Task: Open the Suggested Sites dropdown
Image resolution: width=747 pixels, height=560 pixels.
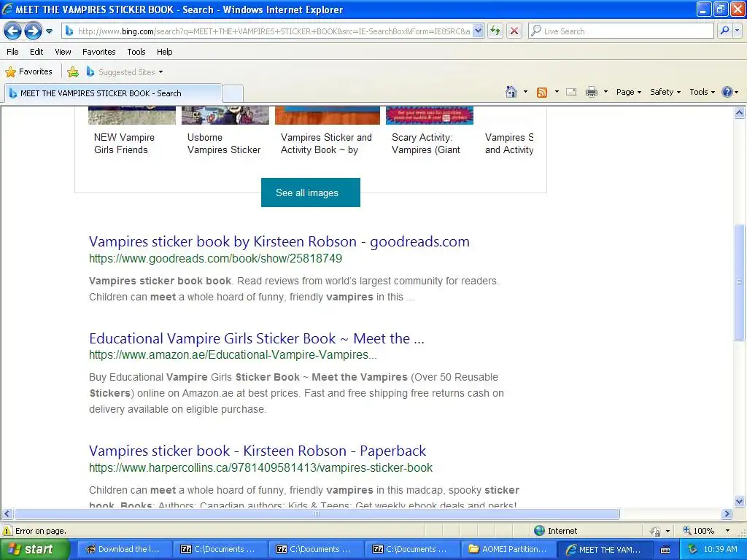Action: click(125, 72)
